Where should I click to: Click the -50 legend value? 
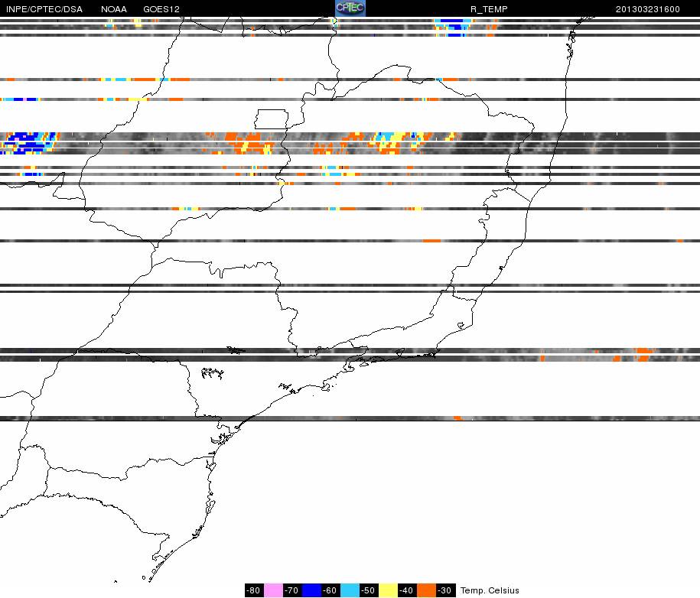tap(370, 590)
